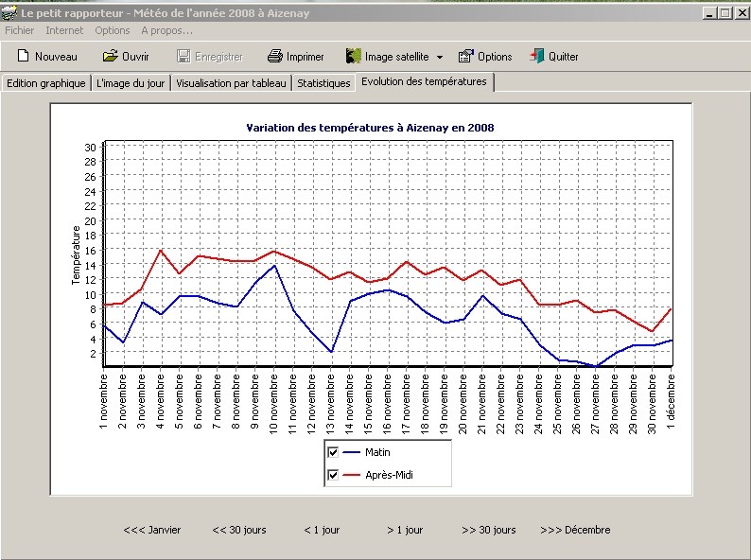Jump back with <<< Janvier
This screenshot has width=751, height=560.
[x=151, y=530]
